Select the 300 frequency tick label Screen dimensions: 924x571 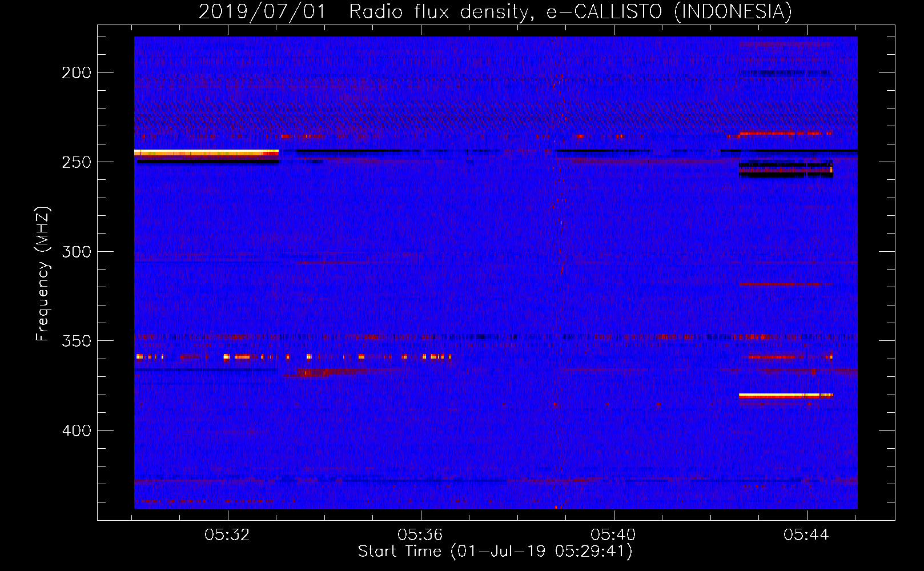pos(77,251)
